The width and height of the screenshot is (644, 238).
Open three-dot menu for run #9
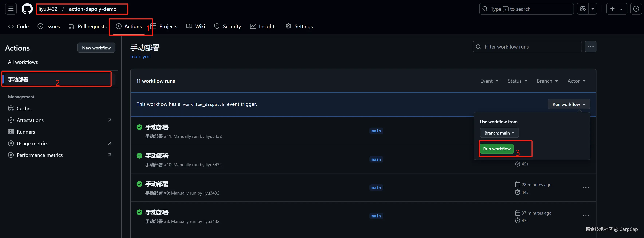[x=586, y=188]
